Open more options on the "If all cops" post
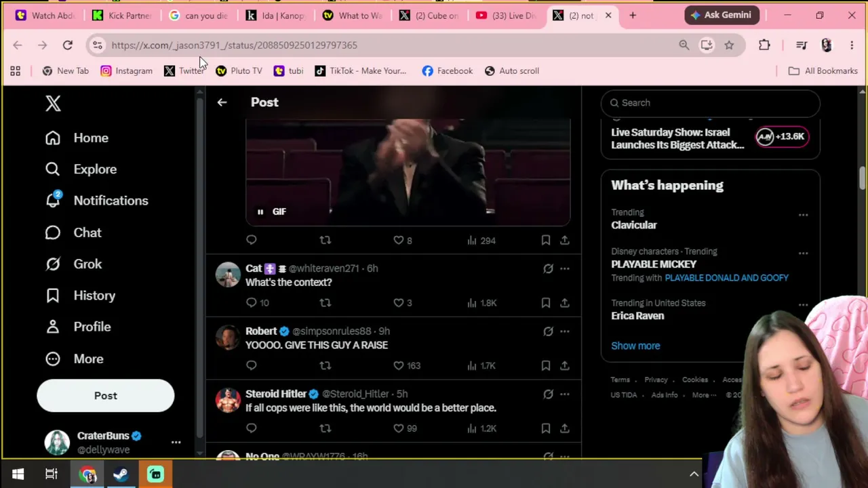The height and width of the screenshot is (488, 868). (x=564, y=394)
